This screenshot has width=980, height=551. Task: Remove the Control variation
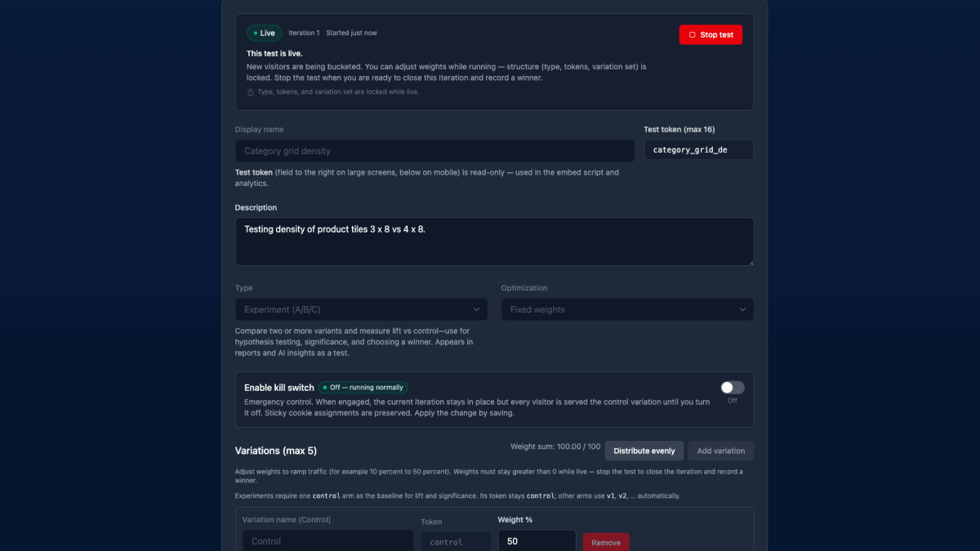(606, 542)
